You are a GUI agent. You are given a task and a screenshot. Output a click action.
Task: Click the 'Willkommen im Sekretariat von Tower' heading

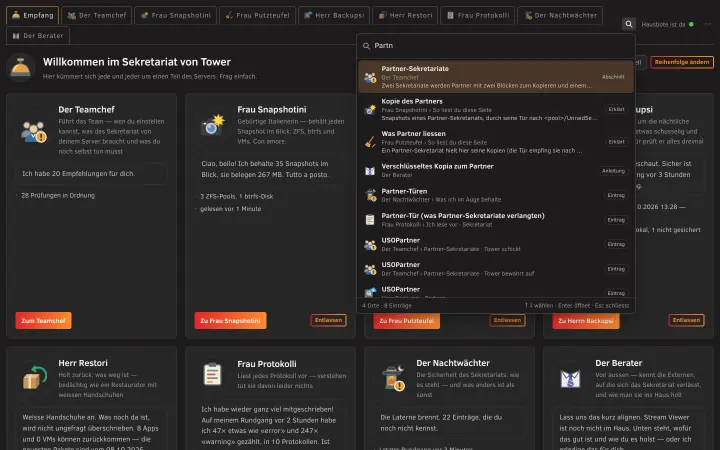[x=137, y=62]
